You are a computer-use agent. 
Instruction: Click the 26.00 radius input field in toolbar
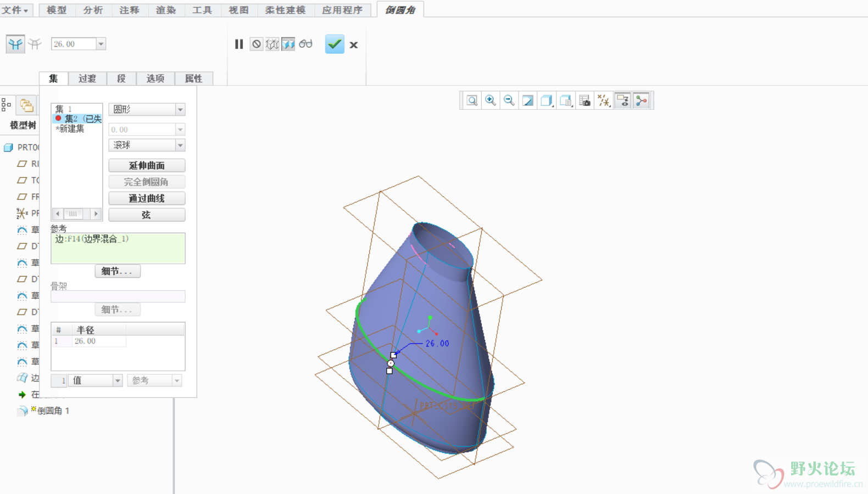click(74, 44)
